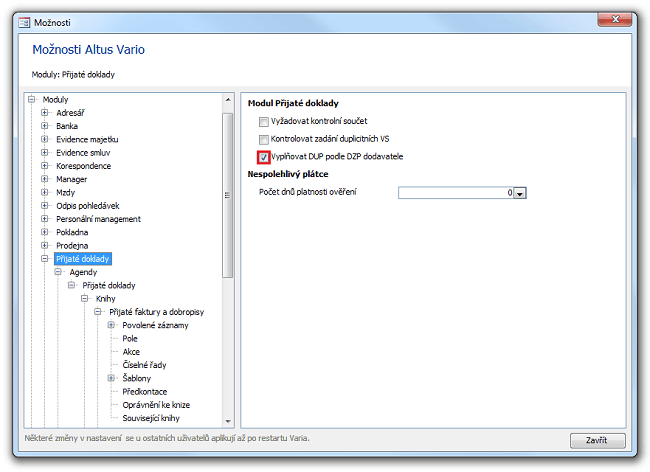Close the Možnosti window
This screenshot has height=472, width=650.
point(615,19)
